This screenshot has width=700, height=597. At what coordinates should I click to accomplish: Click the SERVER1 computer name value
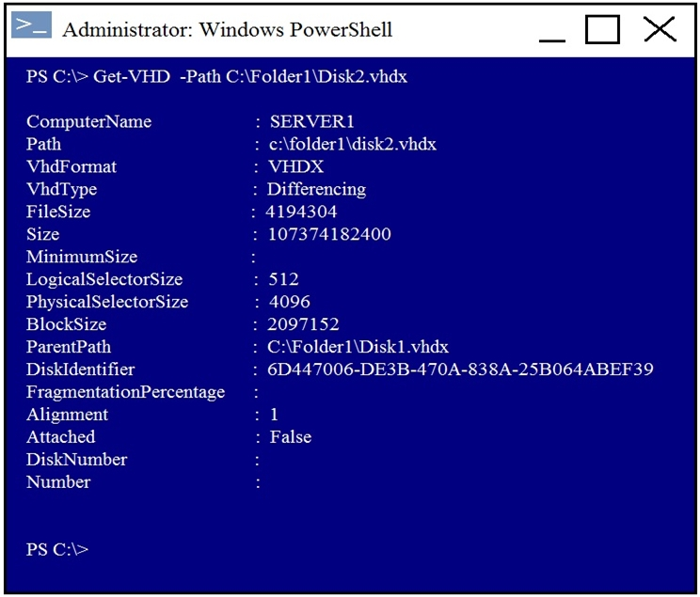coord(311,121)
